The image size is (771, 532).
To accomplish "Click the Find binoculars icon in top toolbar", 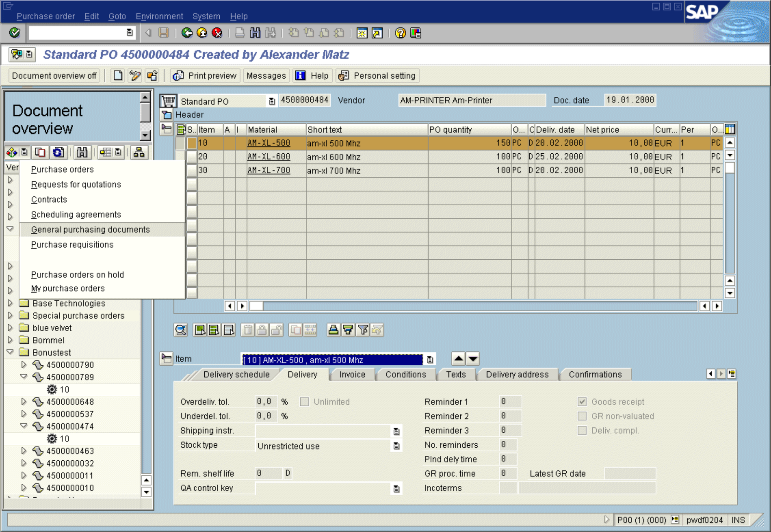I will click(x=255, y=33).
